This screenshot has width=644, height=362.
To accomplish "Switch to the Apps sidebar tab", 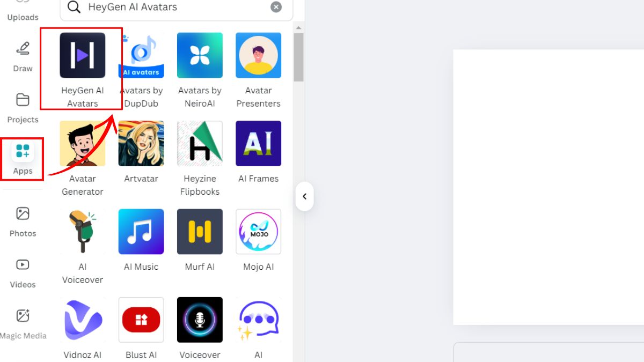I will pos(23,158).
